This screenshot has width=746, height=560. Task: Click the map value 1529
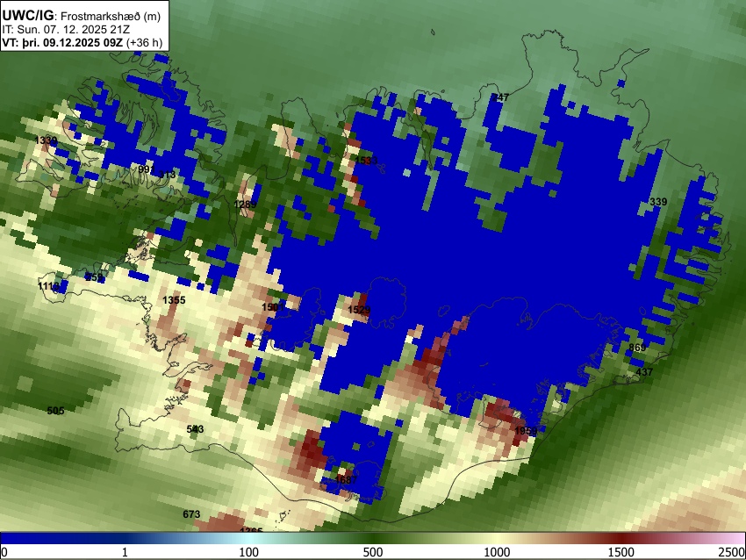tap(359, 310)
